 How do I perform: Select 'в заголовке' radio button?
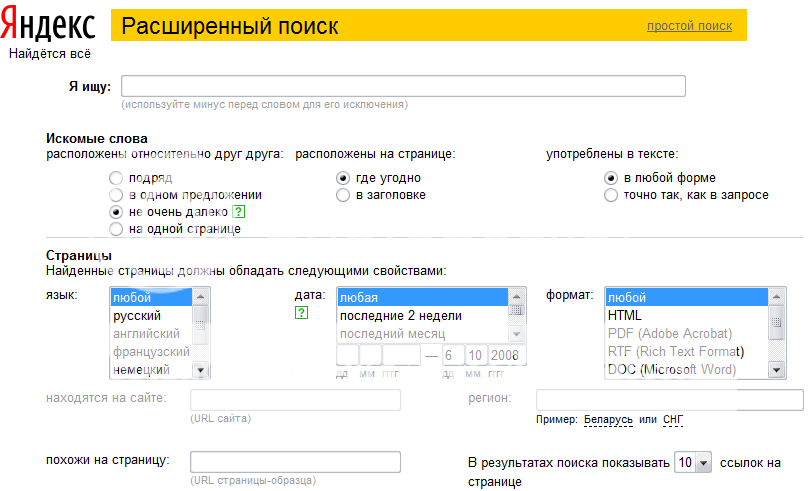(343, 195)
